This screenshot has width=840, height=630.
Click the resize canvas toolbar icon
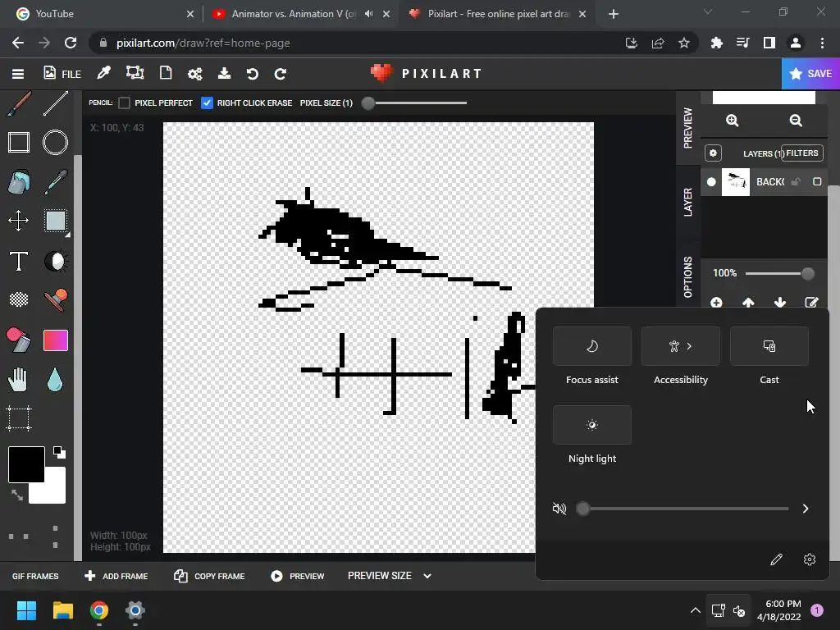tap(135, 73)
